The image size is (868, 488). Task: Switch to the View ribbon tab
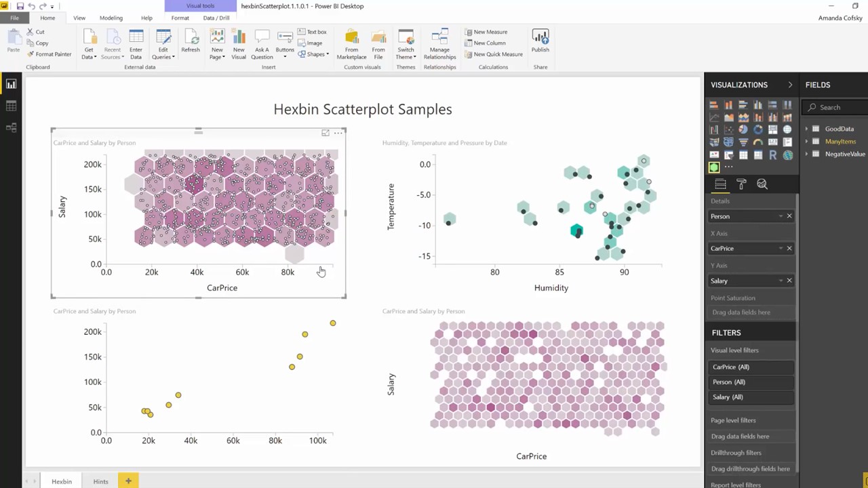(x=79, y=18)
